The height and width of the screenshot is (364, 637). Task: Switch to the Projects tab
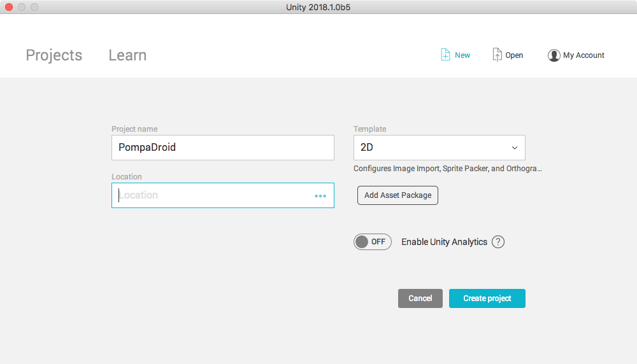(x=54, y=55)
